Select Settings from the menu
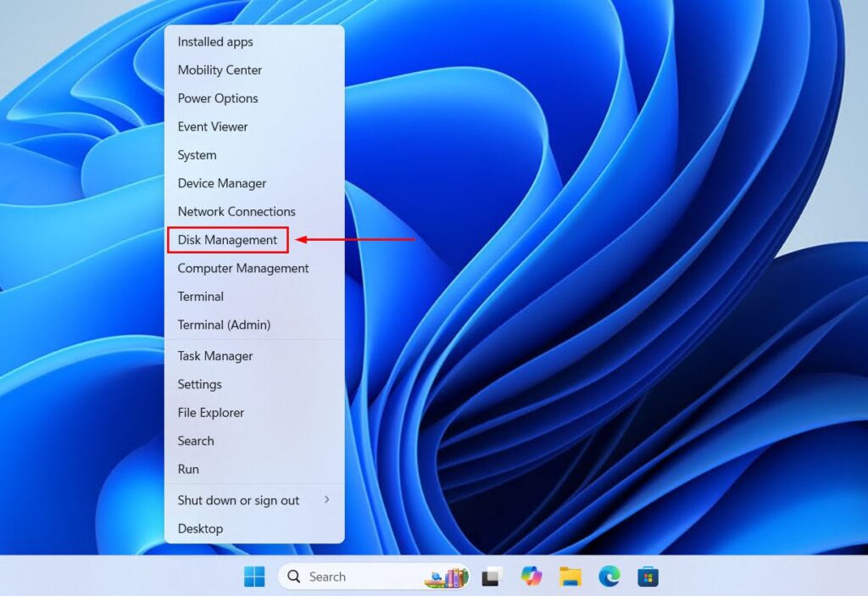The height and width of the screenshot is (596, 868). 198,384
